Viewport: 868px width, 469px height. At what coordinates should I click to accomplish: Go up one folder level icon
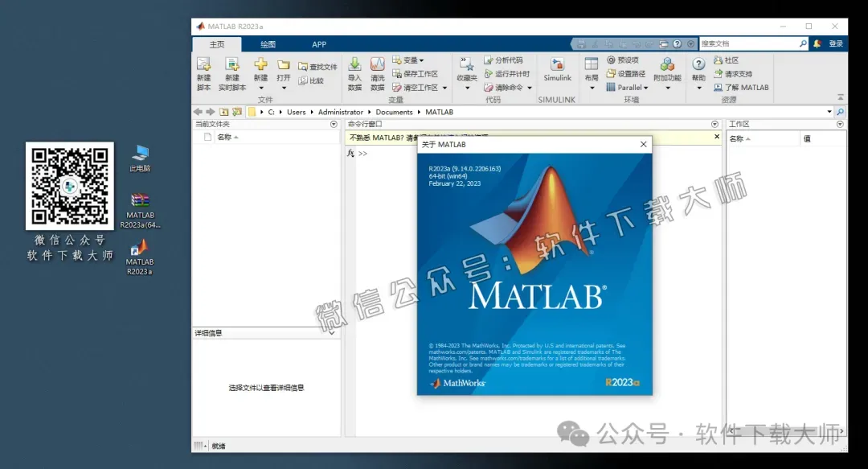tap(223, 112)
